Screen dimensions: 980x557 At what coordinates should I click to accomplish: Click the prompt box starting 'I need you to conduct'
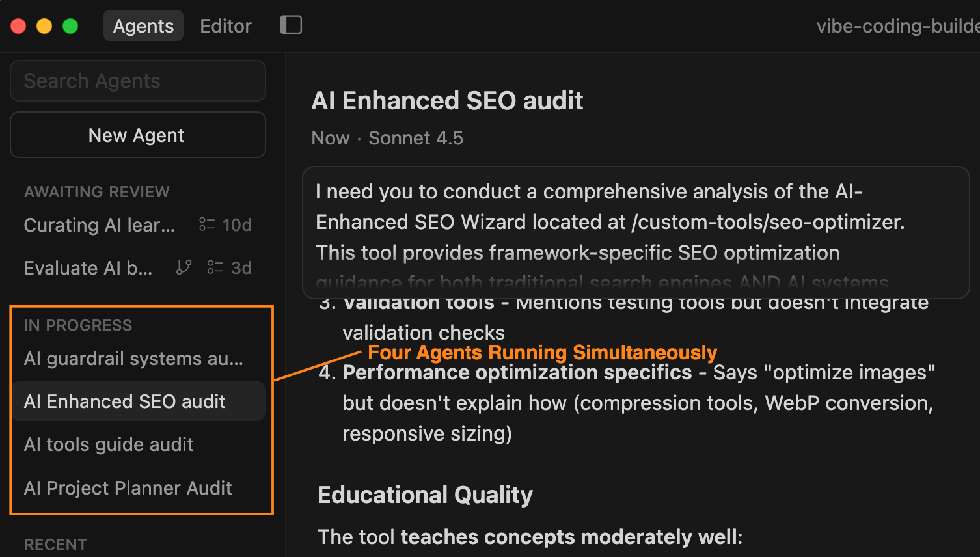(636, 232)
